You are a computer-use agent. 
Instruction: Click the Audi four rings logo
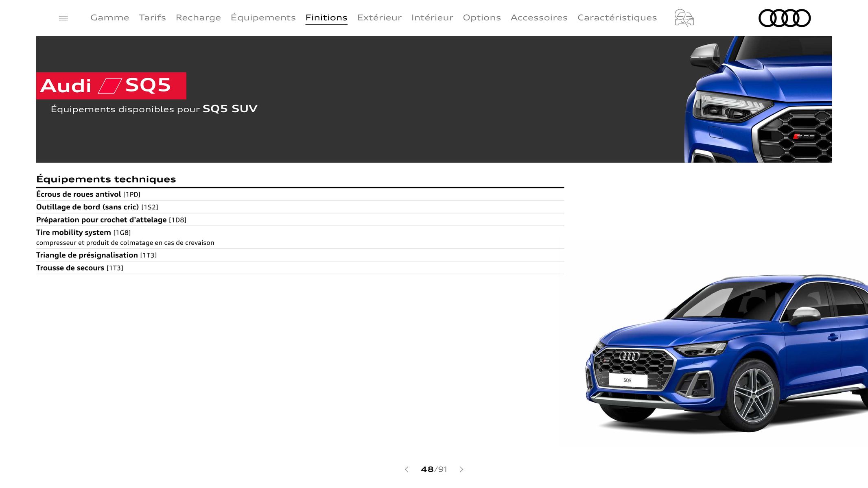[785, 18]
